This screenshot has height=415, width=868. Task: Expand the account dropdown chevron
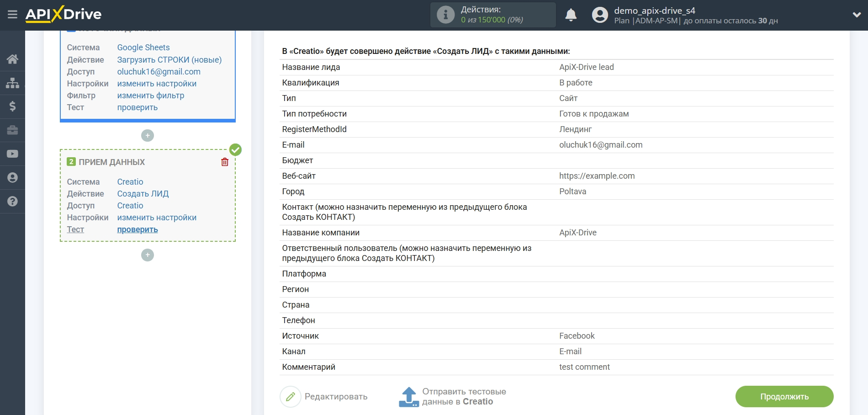857,15
